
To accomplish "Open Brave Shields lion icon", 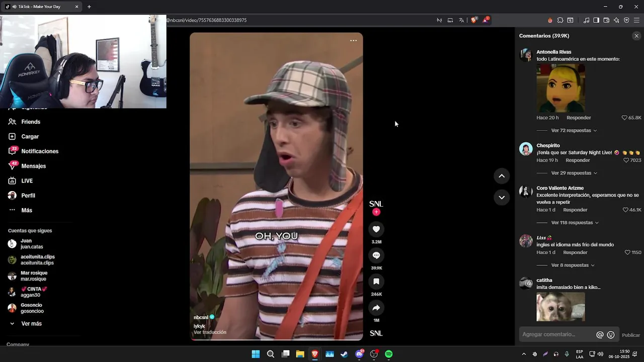I will [x=473, y=20].
